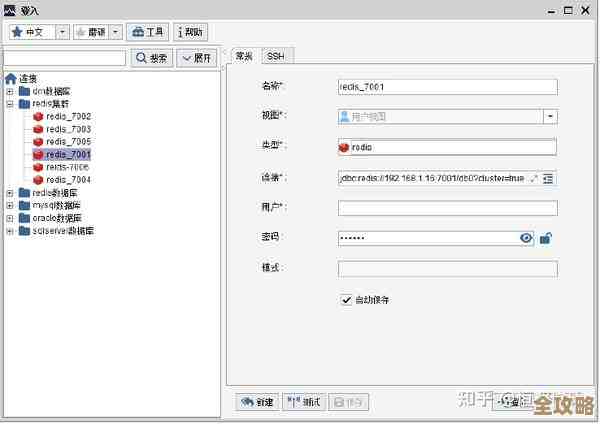
Task: Select the mysql数据库 folder label
Action: click(56, 205)
